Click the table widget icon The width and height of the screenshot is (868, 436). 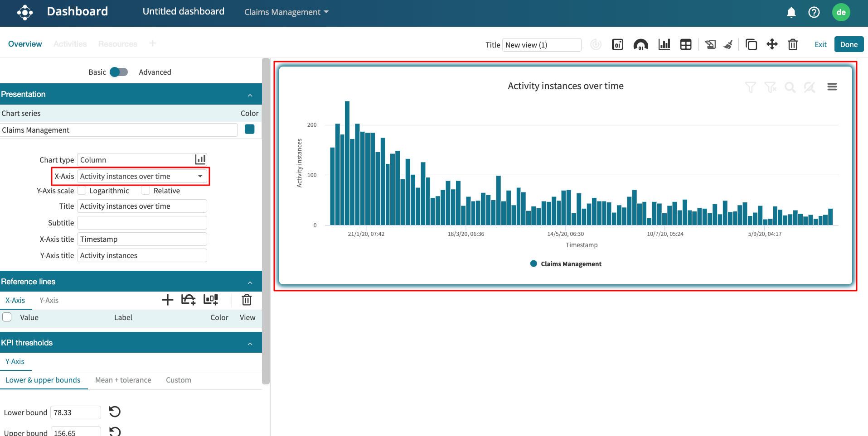(686, 44)
